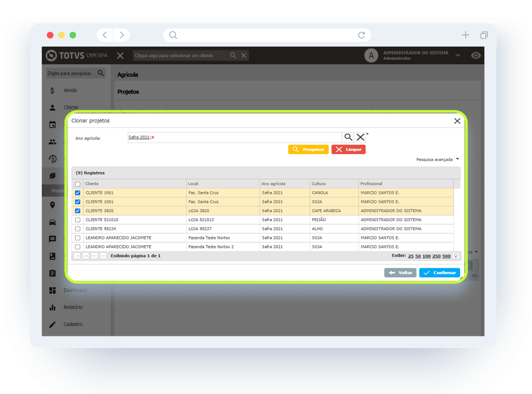Open the calendar icon in sidebar
Screen dimensions: 532x394
[53, 125]
